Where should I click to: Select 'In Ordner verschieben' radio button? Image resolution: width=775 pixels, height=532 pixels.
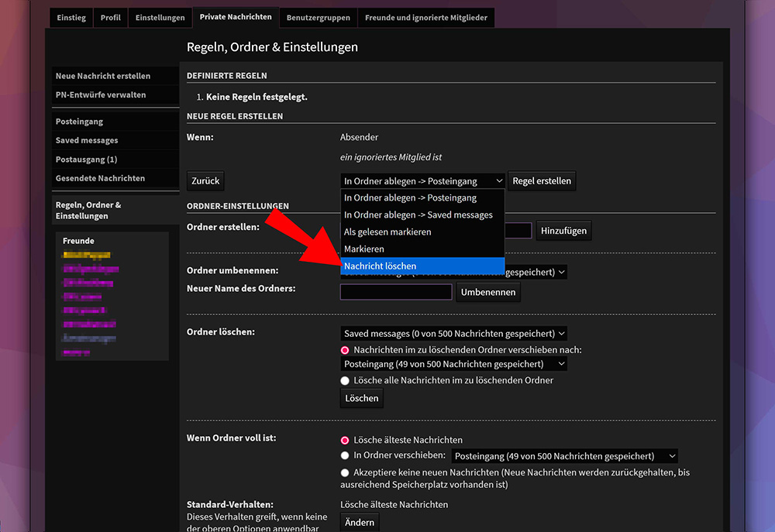point(346,456)
